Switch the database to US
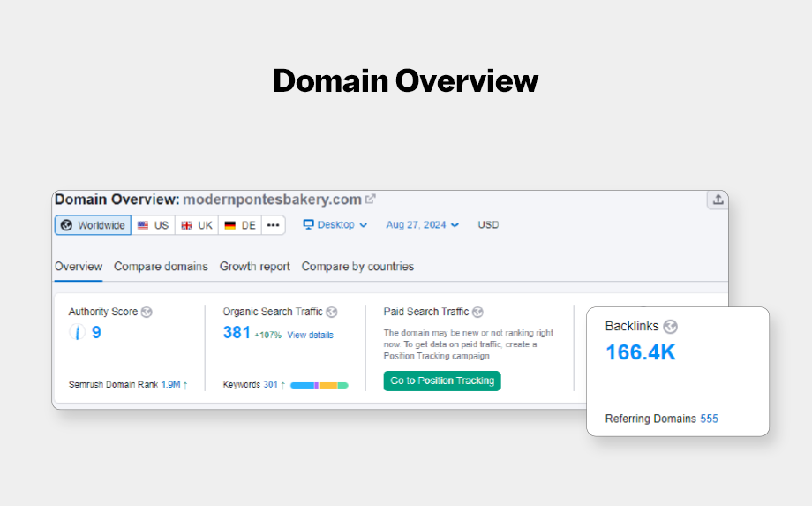Viewport: 812px width, 506px height. tap(153, 225)
